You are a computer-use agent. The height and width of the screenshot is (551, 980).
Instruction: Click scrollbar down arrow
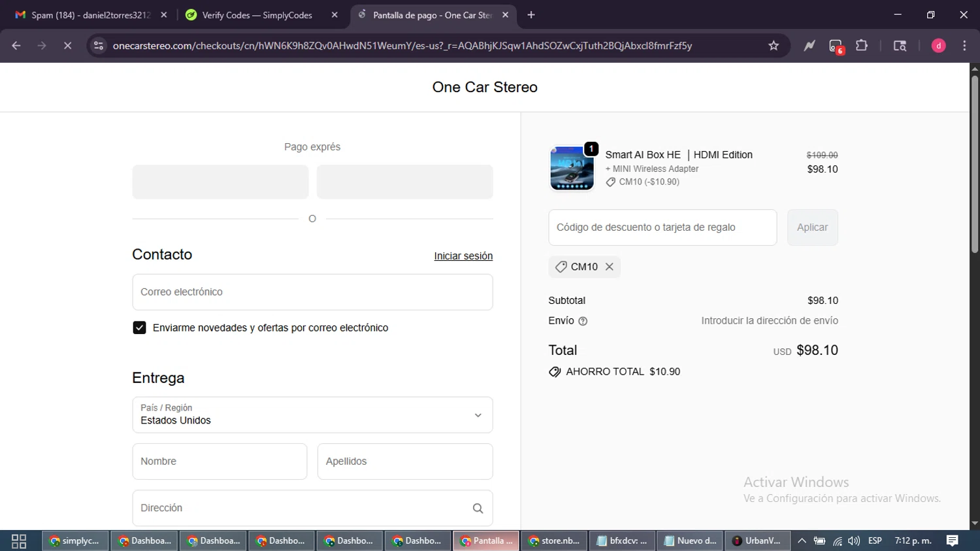pyautogui.click(x=975, y=524)
